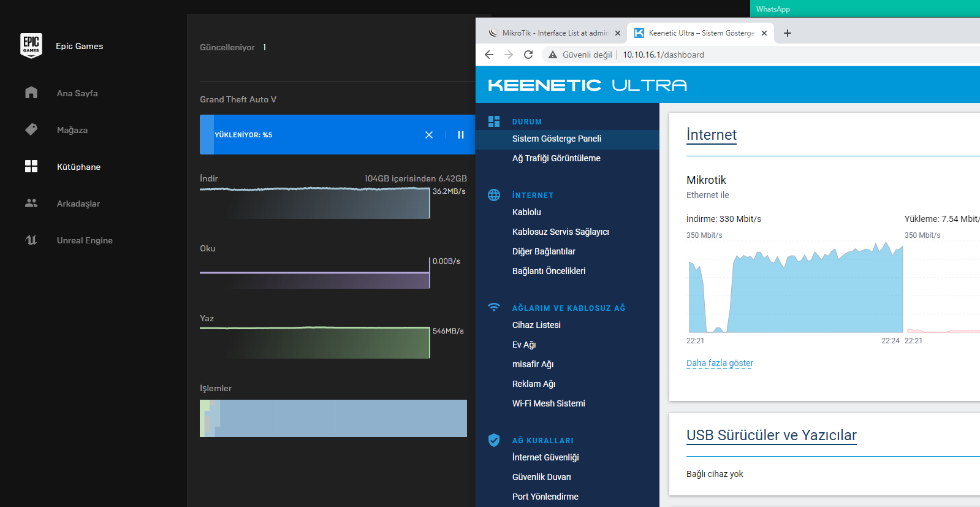Go forward in the browser
980x507 pixels.
(x=509, y=55)
